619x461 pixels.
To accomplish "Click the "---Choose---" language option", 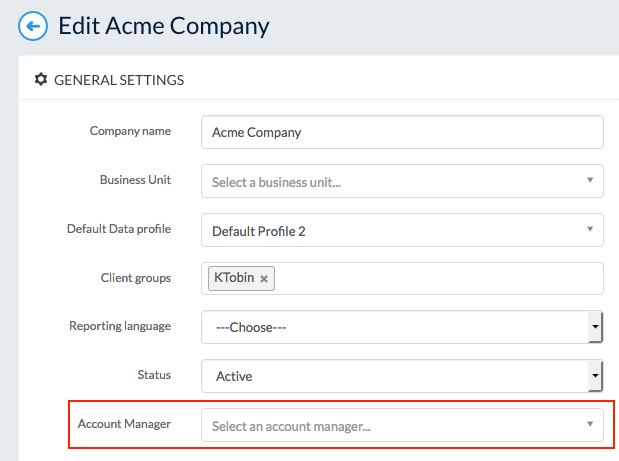I will (x=251, y=327).
